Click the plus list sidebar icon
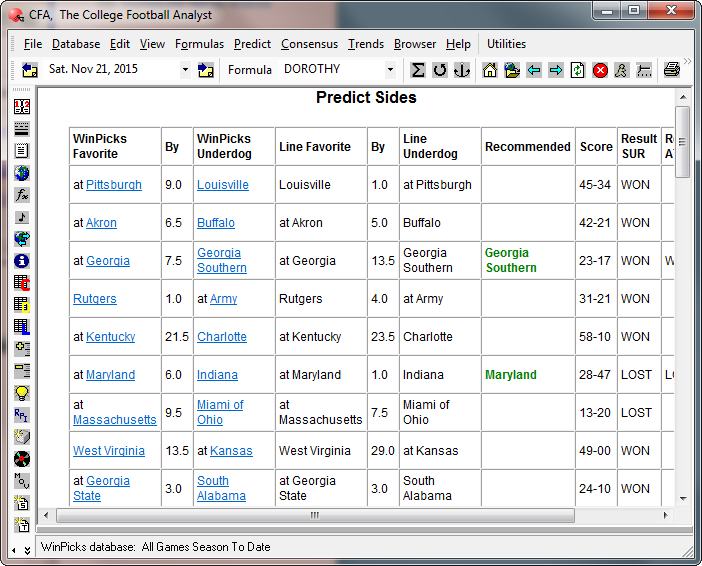The height and width of the screenshot is (566, 702). [21, 348]
